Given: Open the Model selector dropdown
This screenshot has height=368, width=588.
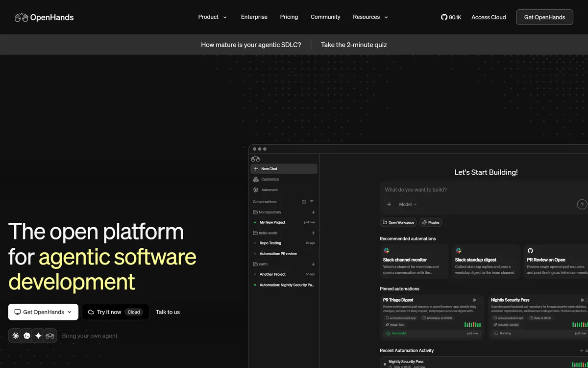Looking at the screenshot, I should click(x=408, y=204).
